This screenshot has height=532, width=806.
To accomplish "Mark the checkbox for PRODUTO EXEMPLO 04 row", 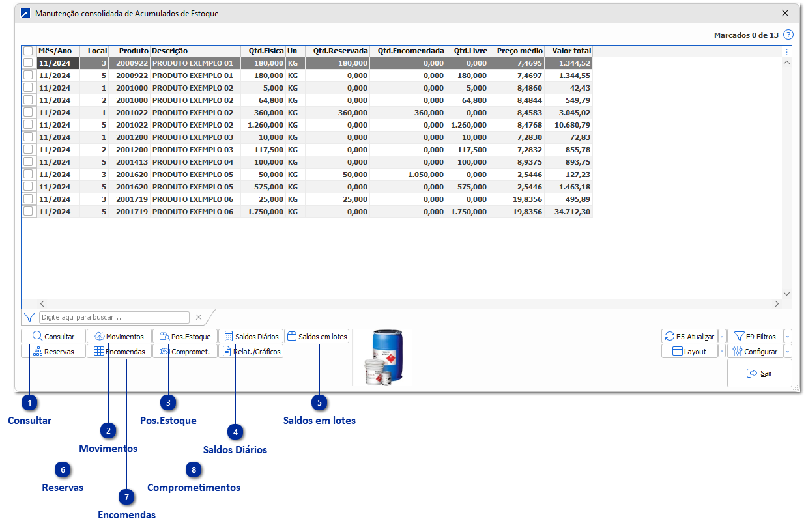I will tap(28, 162).
